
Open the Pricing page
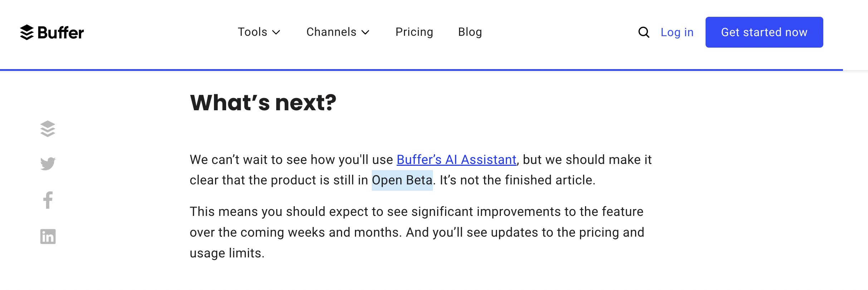414,32
